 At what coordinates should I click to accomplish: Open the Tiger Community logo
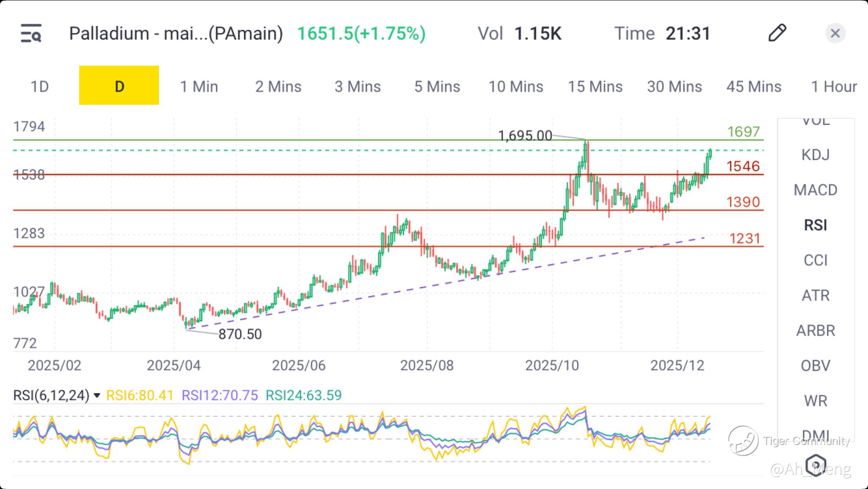(x=743, y=441)
